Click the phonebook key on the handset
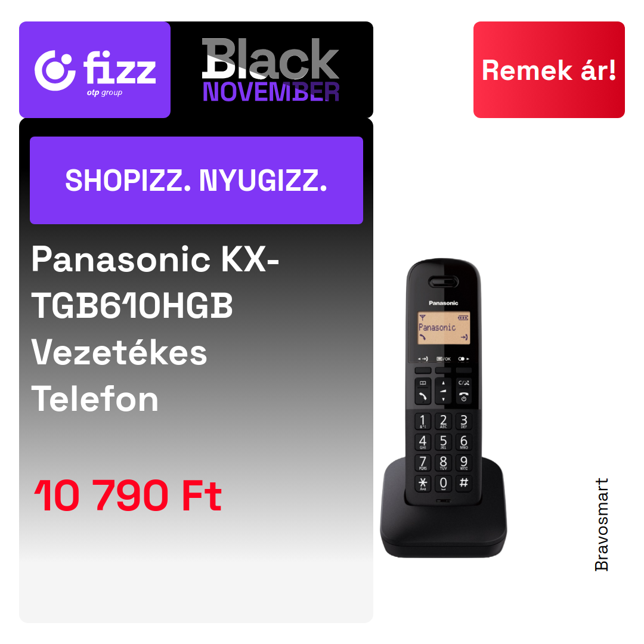 tap(423, 383)
